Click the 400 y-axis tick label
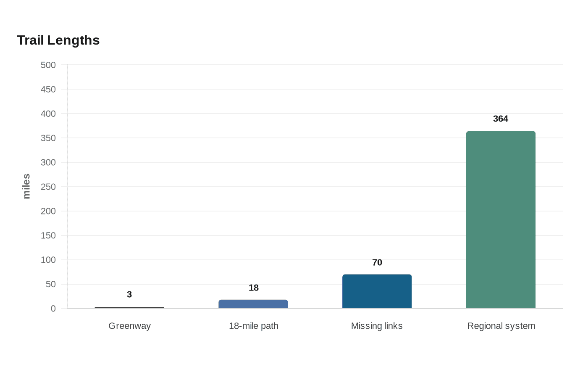588x370 pixels. coord(48,114)
